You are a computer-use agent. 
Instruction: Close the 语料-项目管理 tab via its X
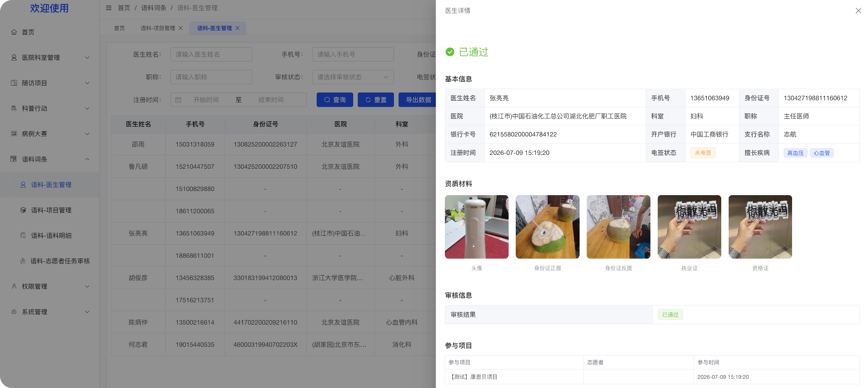181,28
